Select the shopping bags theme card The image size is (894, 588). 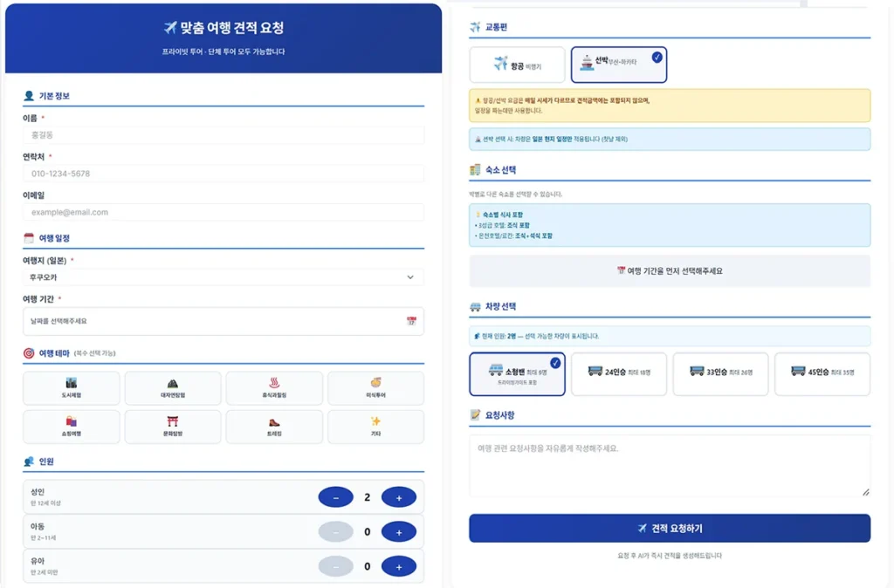click(72, 427)
